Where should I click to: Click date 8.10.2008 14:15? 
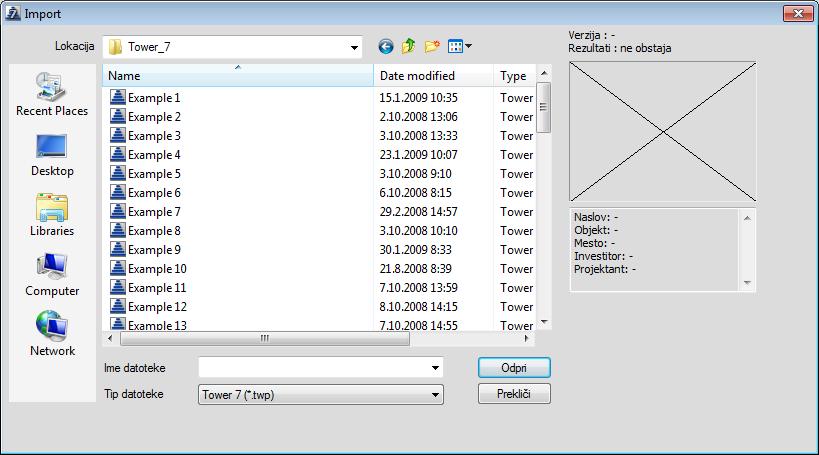418,307
